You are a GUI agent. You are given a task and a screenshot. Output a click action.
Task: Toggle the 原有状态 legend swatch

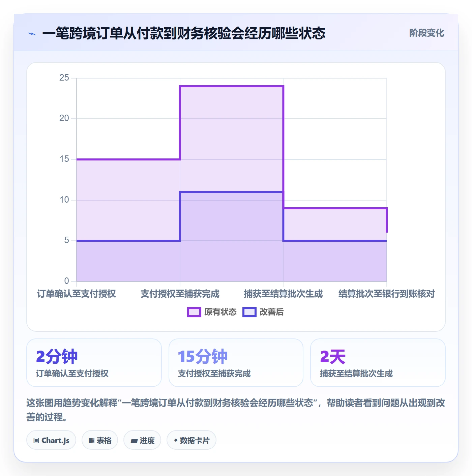[x=194, y=312]
